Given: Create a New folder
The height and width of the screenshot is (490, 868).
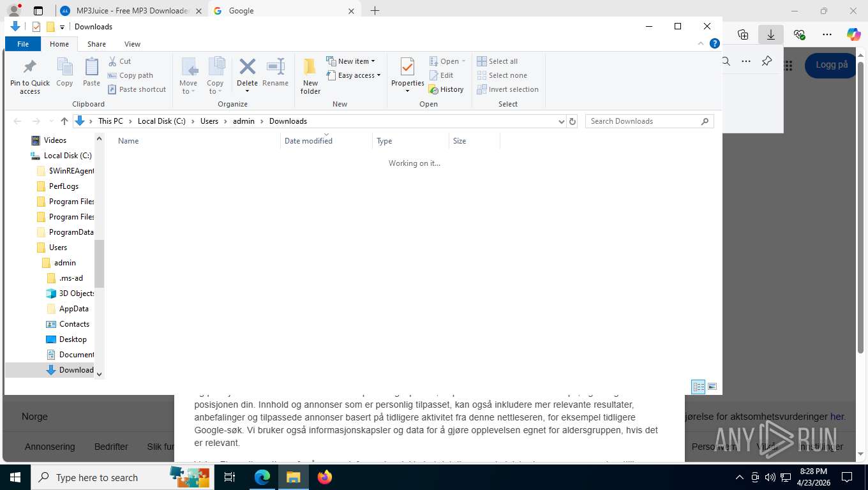Looking at the screenshot, I should point(310,77).
